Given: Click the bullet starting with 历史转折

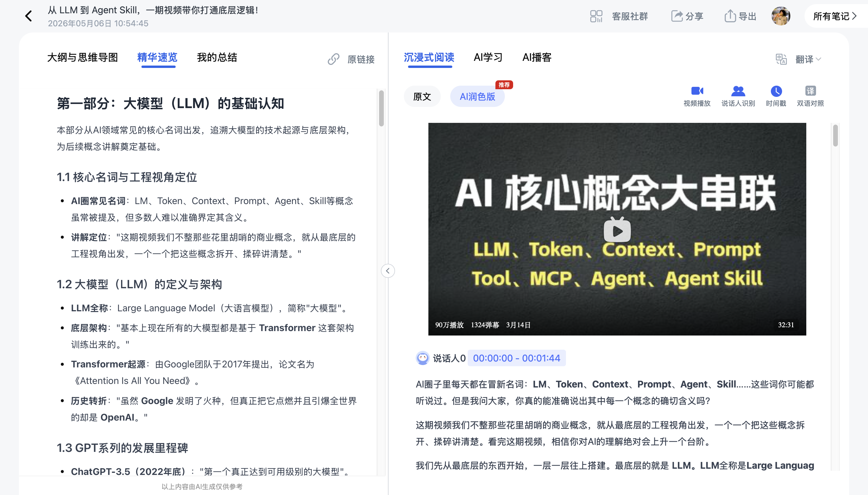Looking at the screenshot, I should click(214, 409).
